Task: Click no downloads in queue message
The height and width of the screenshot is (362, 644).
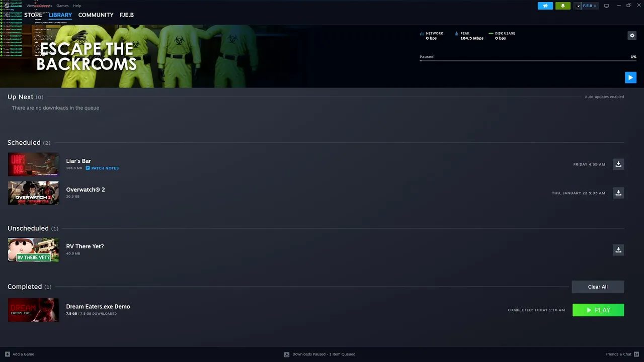Action: coord(55,108)
